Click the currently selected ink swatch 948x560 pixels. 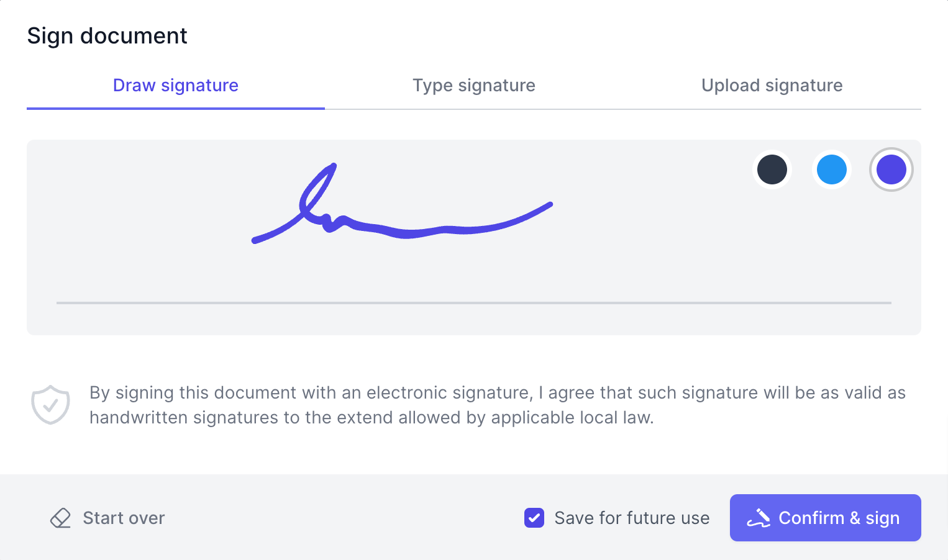[891, 169]
